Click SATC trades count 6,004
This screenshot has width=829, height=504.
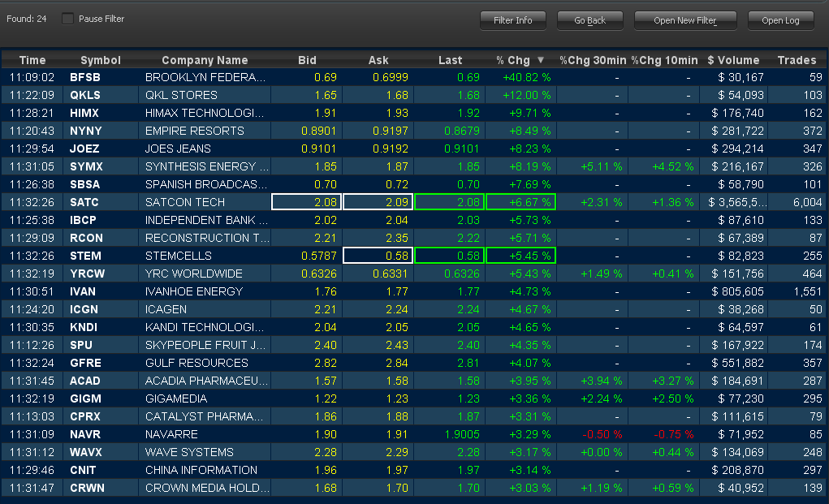point(807,202)
